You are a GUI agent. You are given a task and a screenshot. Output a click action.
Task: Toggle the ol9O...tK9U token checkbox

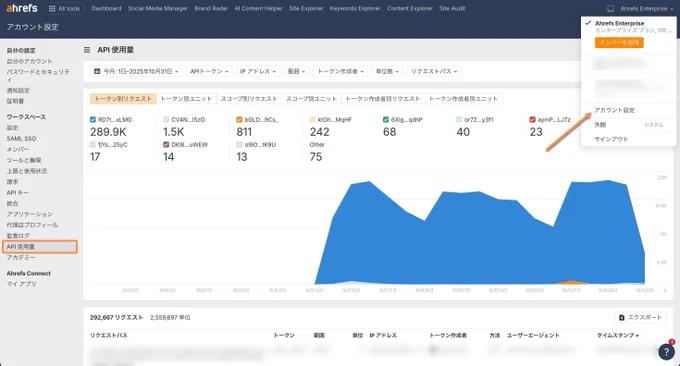tap(239, 145)
